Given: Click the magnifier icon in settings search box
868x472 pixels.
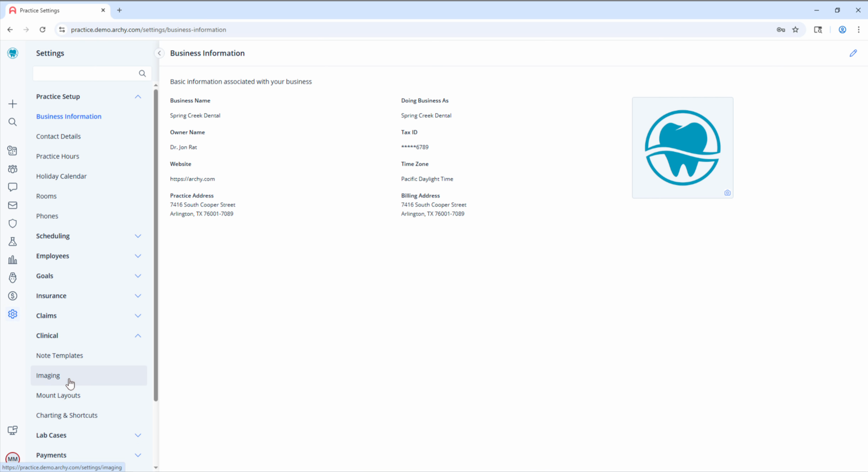Looking at the screenshot, I should click(142, 74).
